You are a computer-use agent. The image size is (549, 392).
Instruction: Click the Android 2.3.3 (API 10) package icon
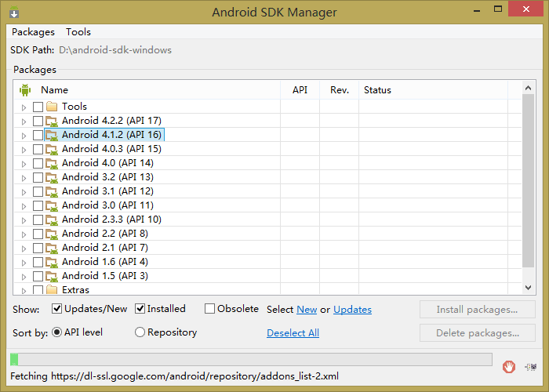(52, 220)
